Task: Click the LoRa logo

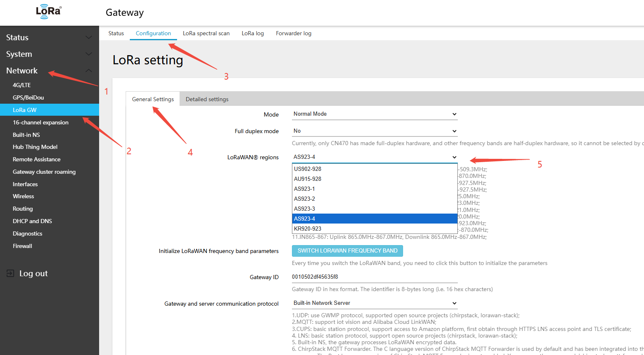Action: [49, 12]
